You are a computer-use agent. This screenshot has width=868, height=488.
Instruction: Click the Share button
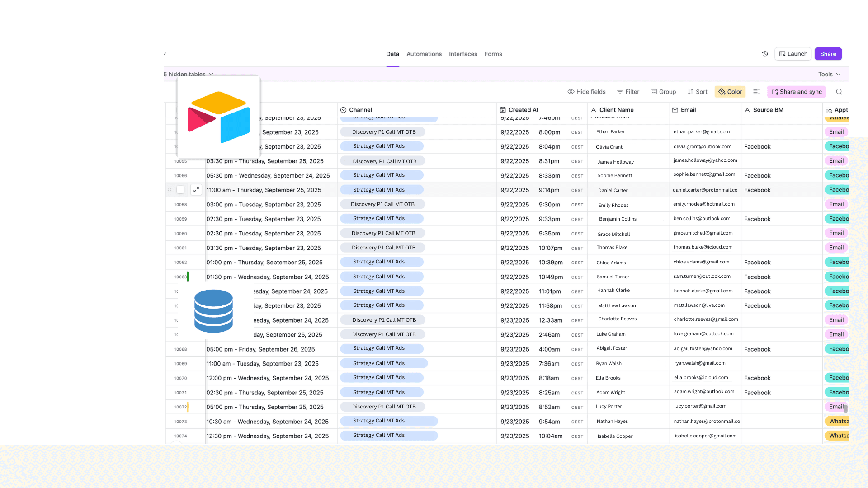828,54
